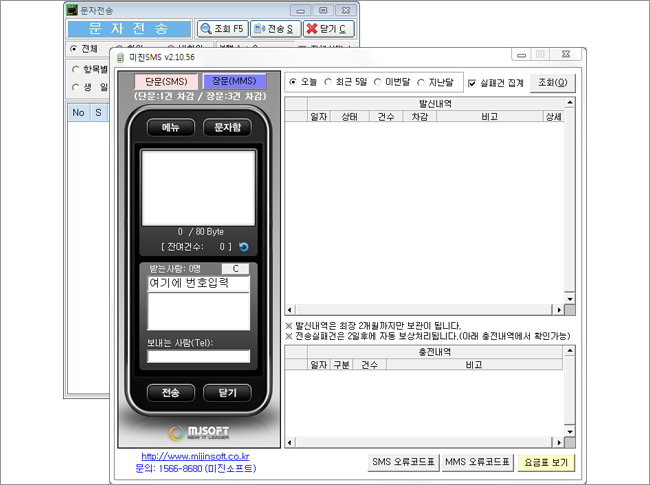Click the 미진SMS title bar app icon

point(120,58)
